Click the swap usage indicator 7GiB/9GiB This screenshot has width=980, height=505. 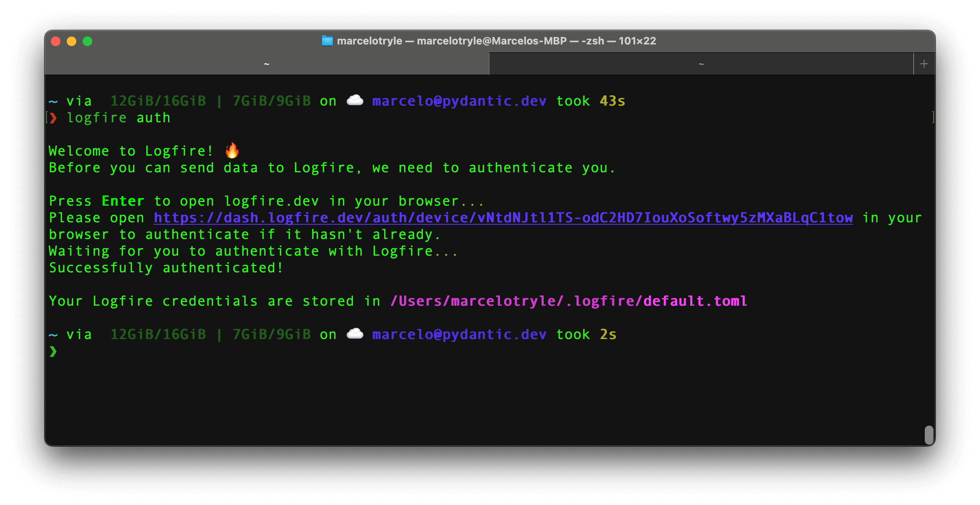point(271,100)
